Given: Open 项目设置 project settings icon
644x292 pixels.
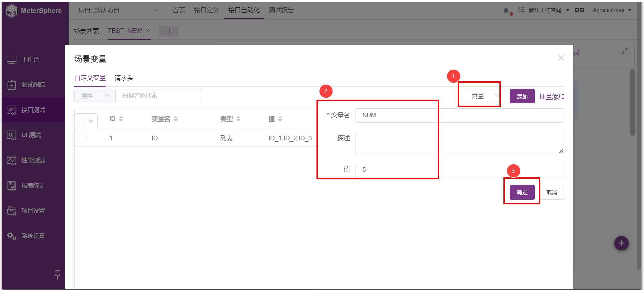Looking at the screenshot, I should (x=12, y=211).
